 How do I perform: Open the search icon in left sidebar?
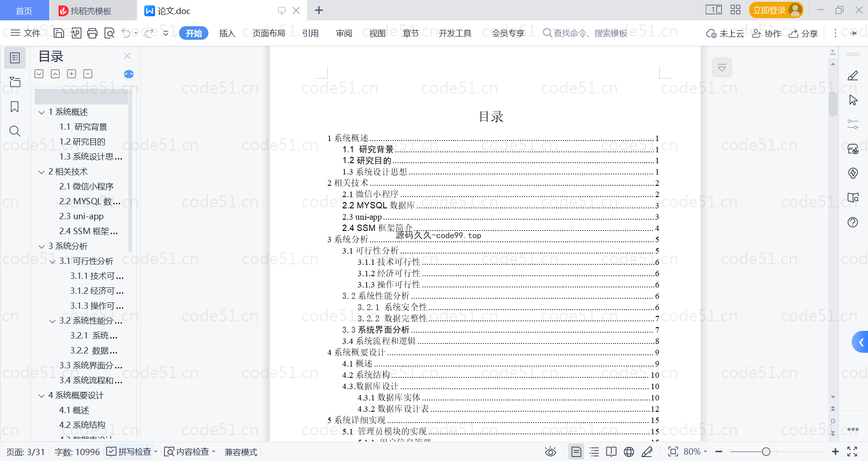pos(15,131)
